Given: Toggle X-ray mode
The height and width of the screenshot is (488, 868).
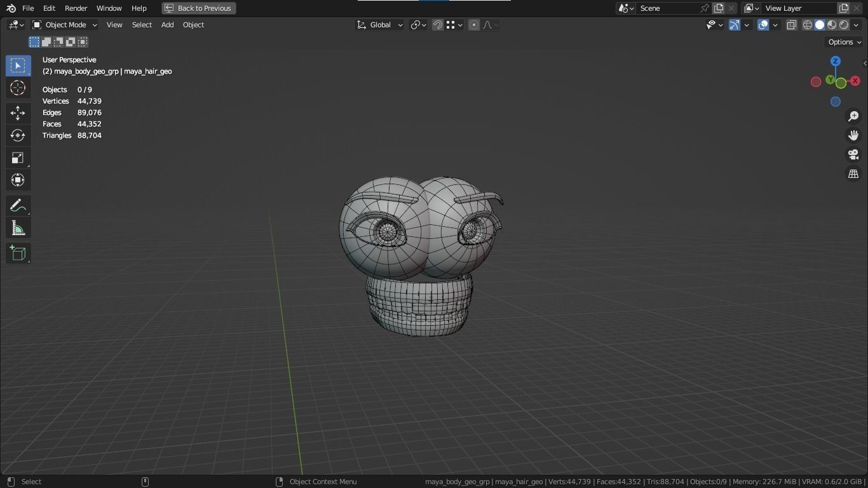Looking at the screenshot, I should 792,25.
